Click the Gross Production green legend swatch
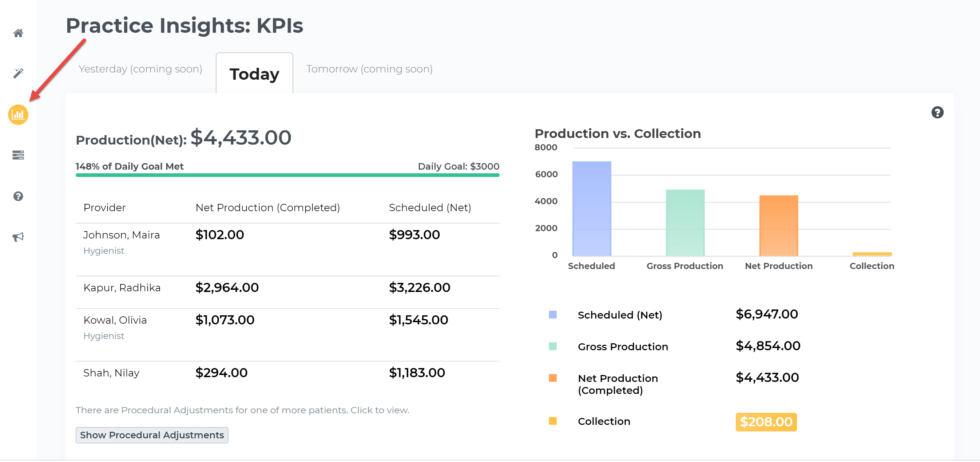This screenshot has width=980, height=462. [552, 347]
